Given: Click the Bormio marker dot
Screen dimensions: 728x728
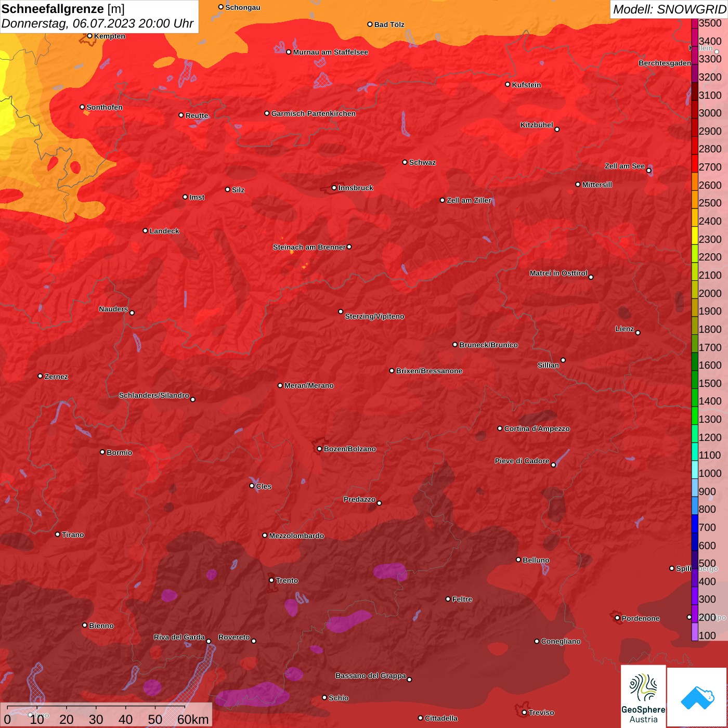Looking at the screenshot, I should click(x=102, y=452).
